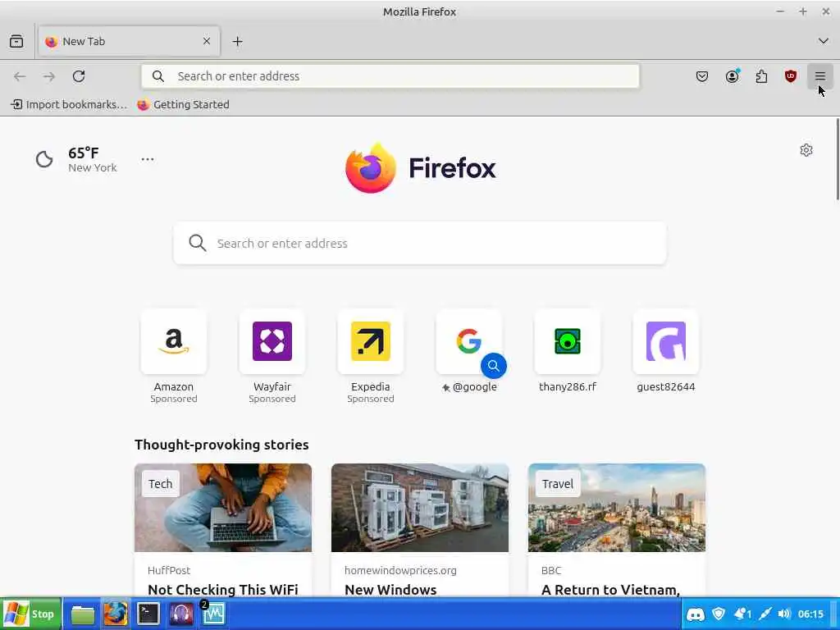Go forward one page
The width and height of the screenshot is (840, 630).
coord(49,76)
